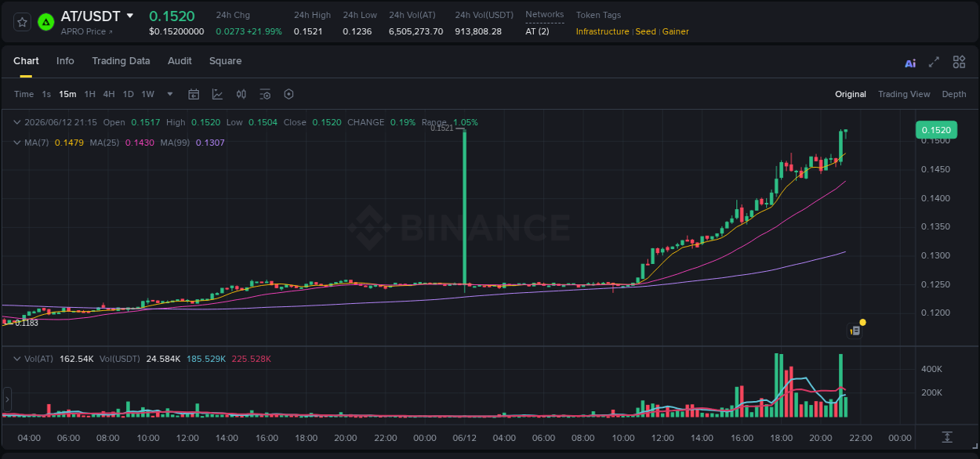Switch chart interval to 1s
The width and height of the screenshot is (980, 459).
pyautogui.click(x=46, y=94)
